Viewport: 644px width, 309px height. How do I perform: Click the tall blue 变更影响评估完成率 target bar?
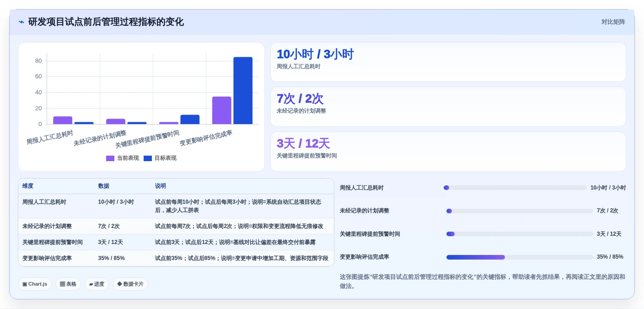[x=243, y=91]
